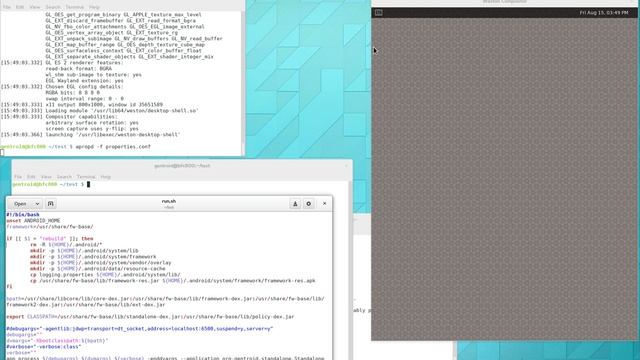Click the new document icon in gedit
This screenshot has width=640, height=360.
point(51,204)
